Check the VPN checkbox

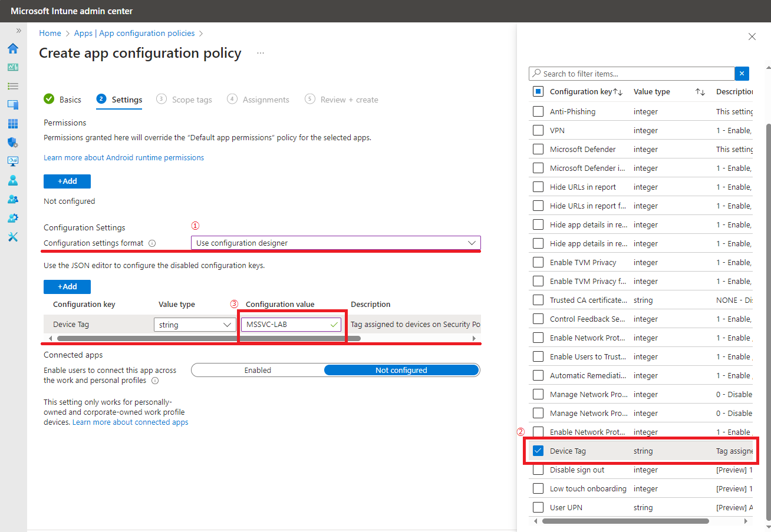pos(538,130)
